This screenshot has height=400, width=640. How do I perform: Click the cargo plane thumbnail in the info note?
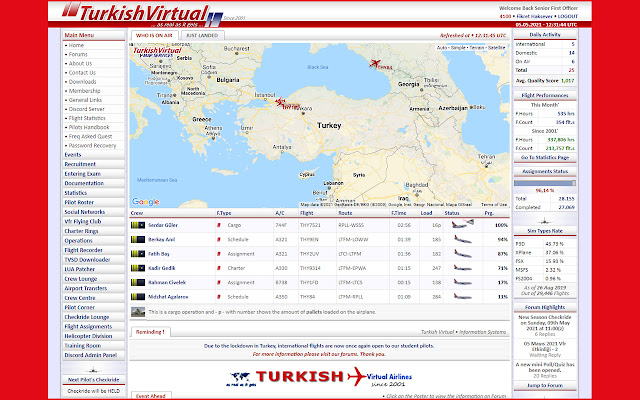(x=138, y=312)
